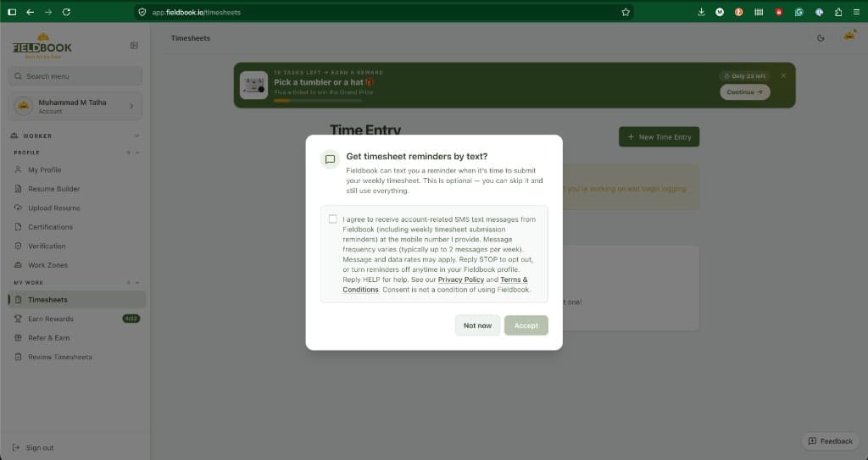Bookmark page with star icon
This screenshot has height=460, width=868.
click(x=626, y=12)
